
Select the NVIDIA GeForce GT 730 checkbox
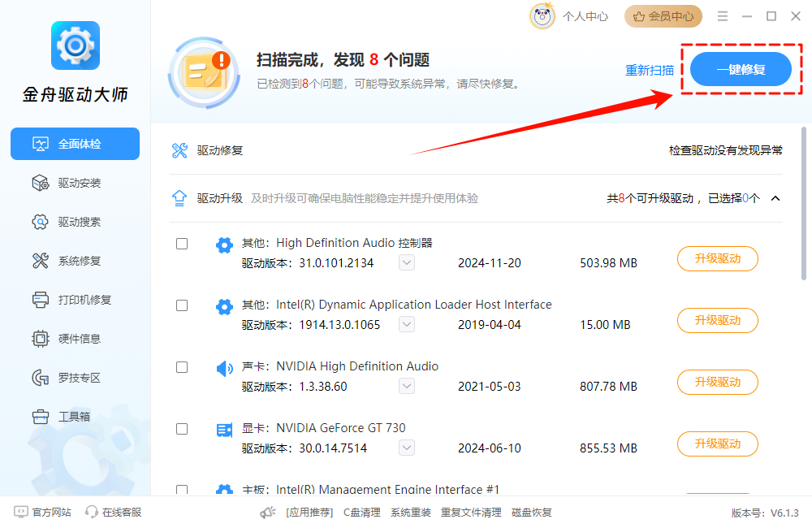pyautogui.click(x=182, y=429)
